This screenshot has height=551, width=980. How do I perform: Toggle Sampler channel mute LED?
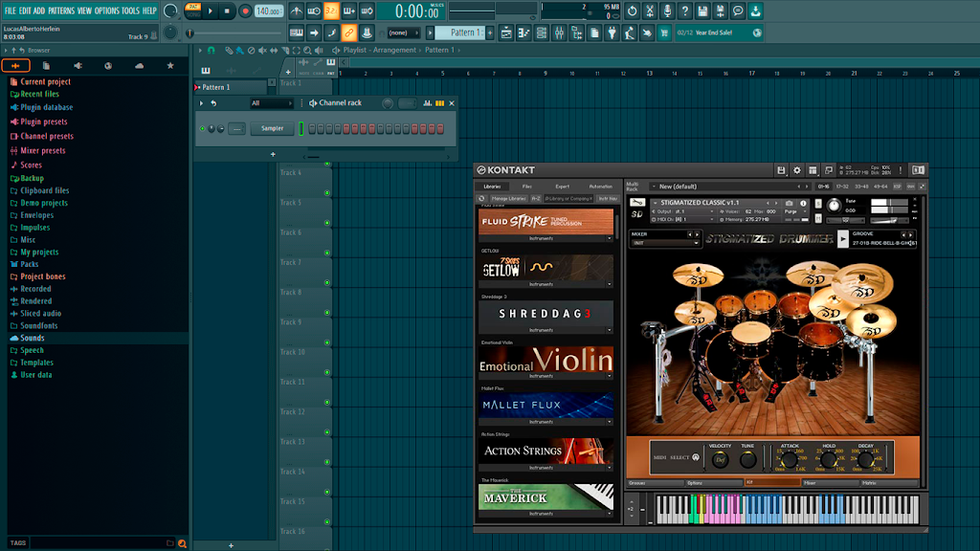pos(203,129)
